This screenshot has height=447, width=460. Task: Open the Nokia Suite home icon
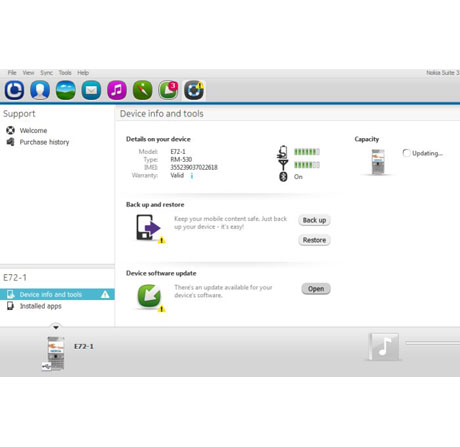(x=14, y=90)
